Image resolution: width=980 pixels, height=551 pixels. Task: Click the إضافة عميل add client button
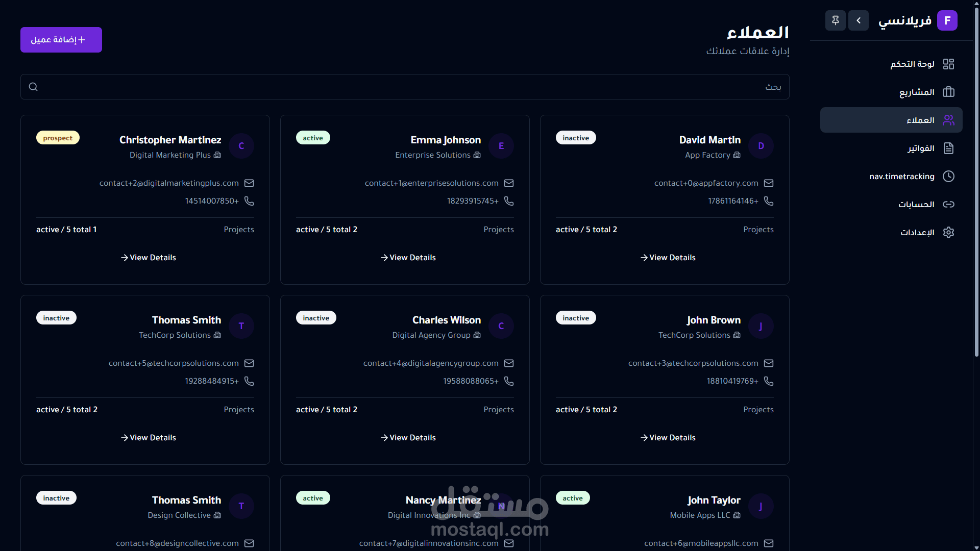click(61, 40)
